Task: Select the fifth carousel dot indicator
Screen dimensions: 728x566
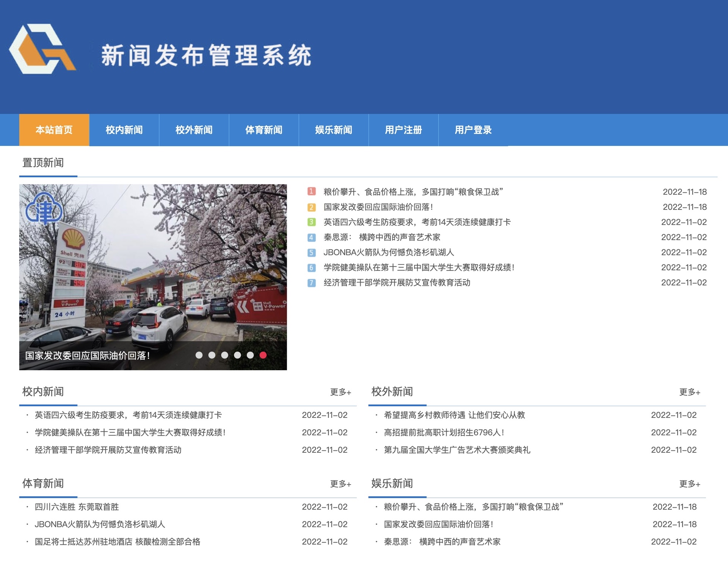Action: pyautogui.click(x=250, y=355)
